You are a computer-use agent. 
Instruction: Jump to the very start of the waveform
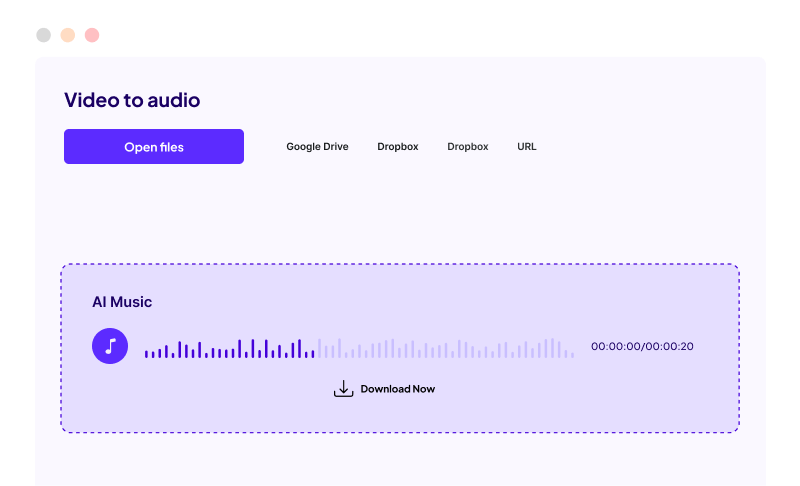146,352
